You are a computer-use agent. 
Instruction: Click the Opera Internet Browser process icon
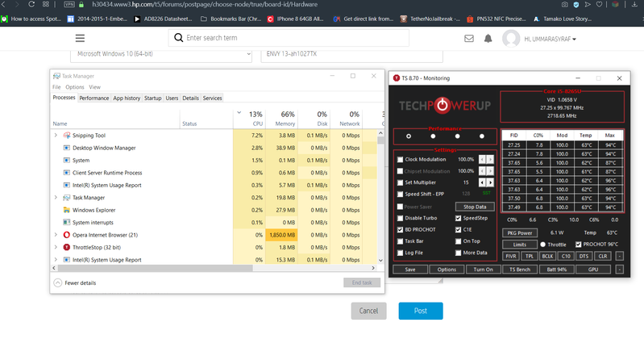pyautogui.click(x=66, y=235)
